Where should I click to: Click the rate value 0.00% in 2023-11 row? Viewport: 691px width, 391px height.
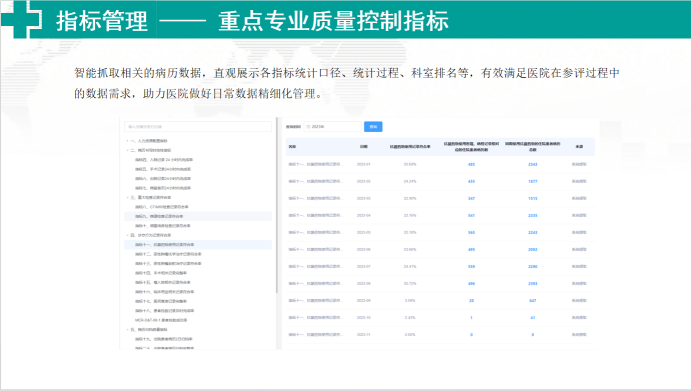coord(410,335)
